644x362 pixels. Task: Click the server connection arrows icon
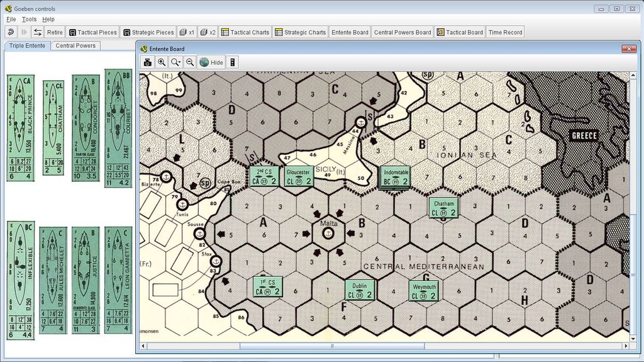37,32
